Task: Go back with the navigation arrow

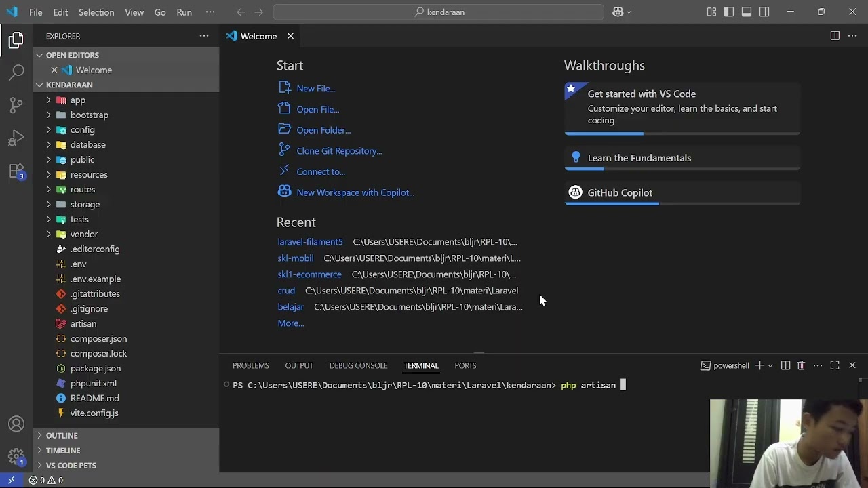Action: (x=241, y=12)
